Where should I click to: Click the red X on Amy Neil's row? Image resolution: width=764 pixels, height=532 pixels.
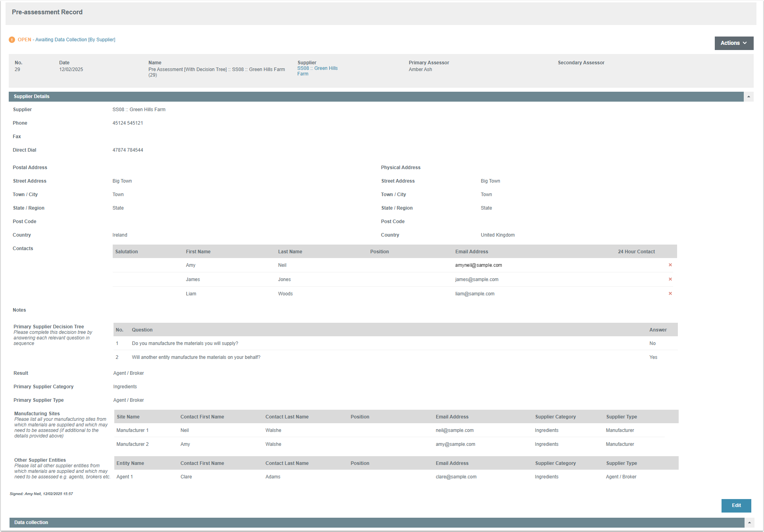[670, 265]
